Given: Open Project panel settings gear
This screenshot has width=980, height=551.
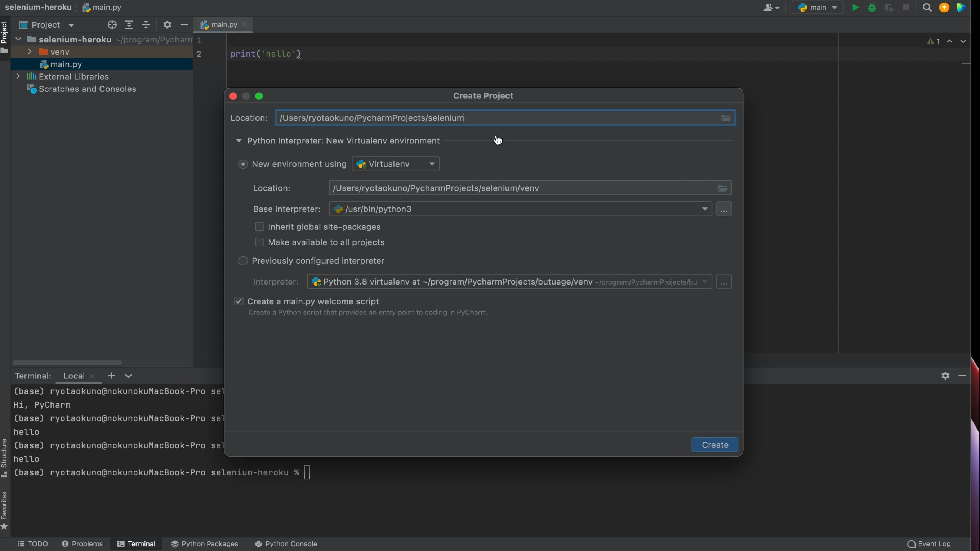Looking at the screenshot, I should tap(167, 25).
